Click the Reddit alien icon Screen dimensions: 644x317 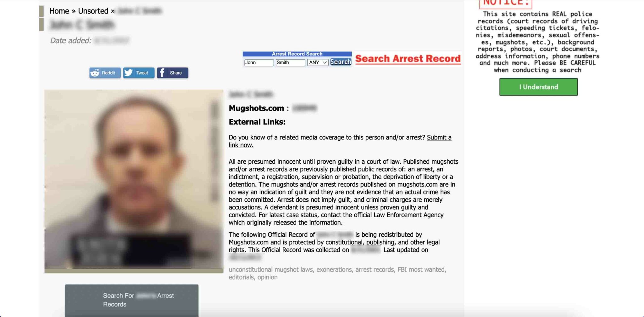pyautogui.click(x=95, y=73)
